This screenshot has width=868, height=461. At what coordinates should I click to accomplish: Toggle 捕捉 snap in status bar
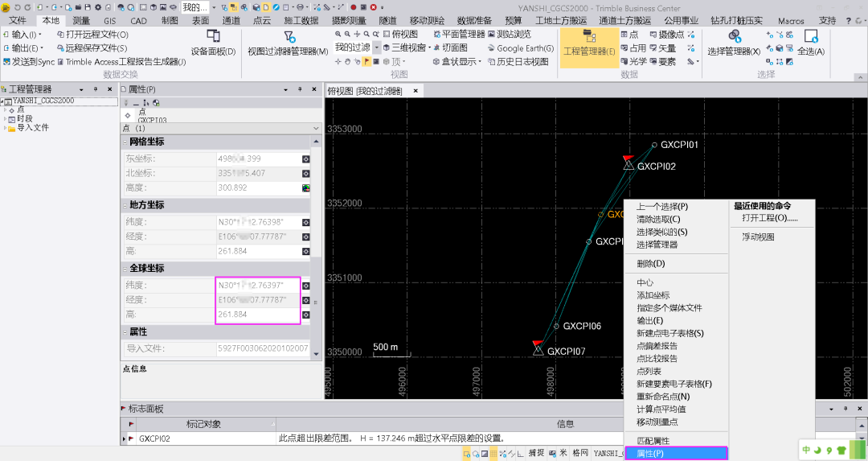coord(536,453)
